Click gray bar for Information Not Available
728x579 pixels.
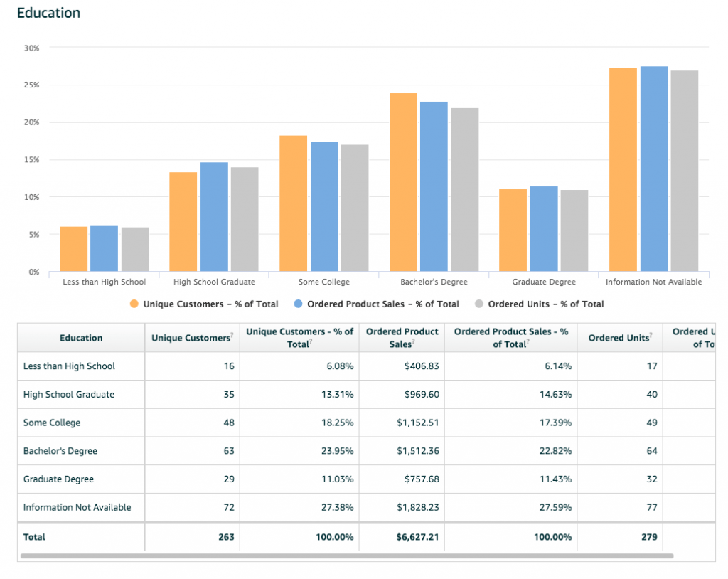click(685, 171)
